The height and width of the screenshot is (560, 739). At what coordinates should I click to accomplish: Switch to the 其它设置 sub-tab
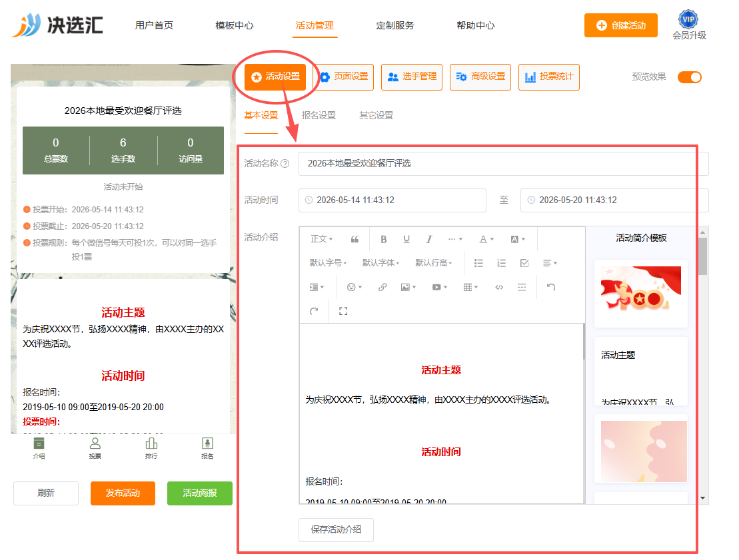pos(376,115)
